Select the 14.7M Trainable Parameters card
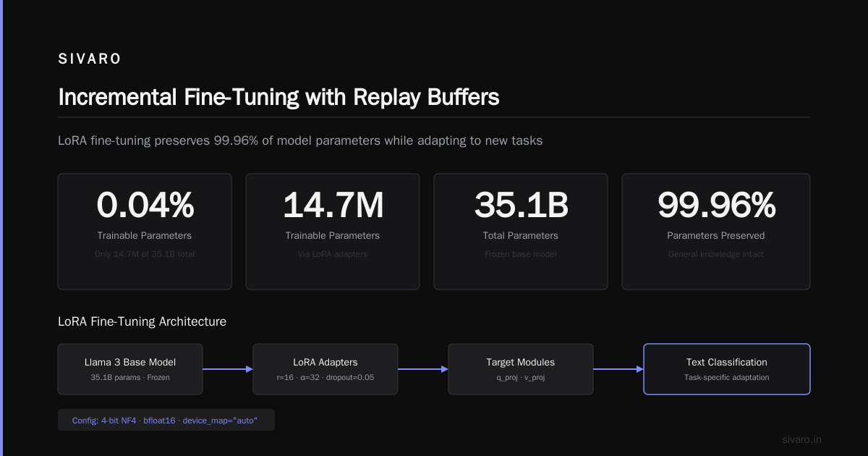Image resolution: width=868 pixels, height=456 pixels. (333, 232)
